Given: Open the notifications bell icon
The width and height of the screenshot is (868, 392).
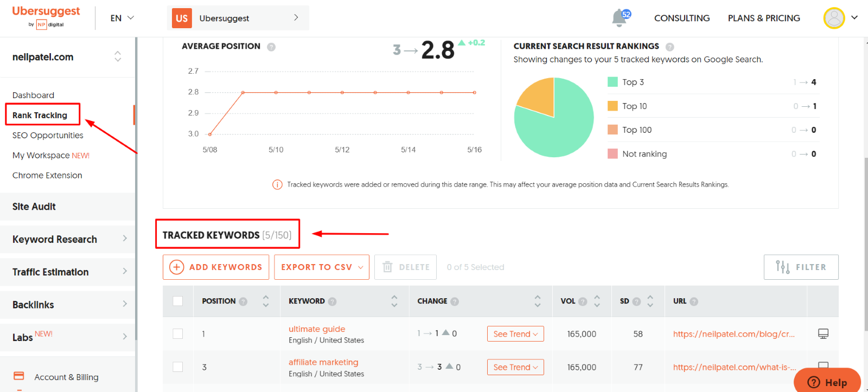Looking at the screenshot, I should pyautogui.click(x=619, y=18).
